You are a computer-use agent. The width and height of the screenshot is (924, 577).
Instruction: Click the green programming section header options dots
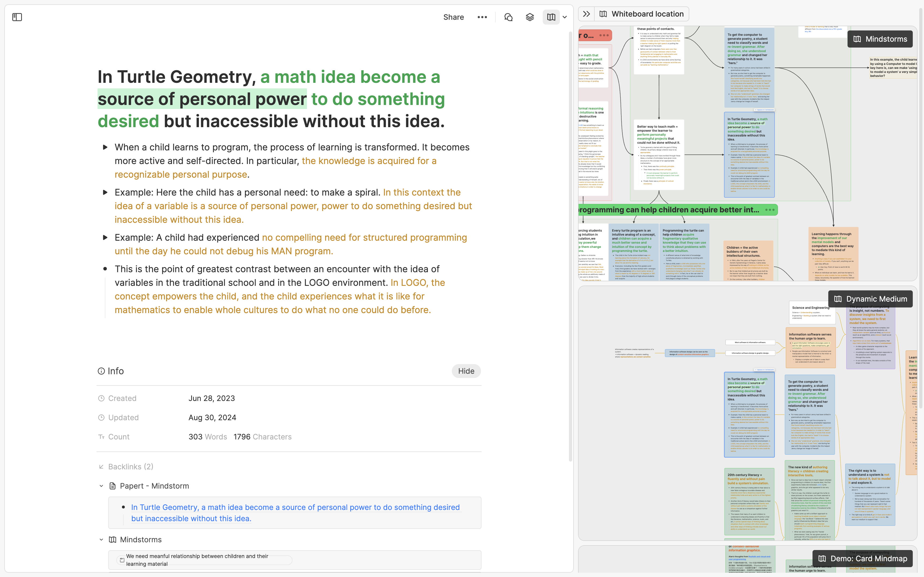[770, 210]
